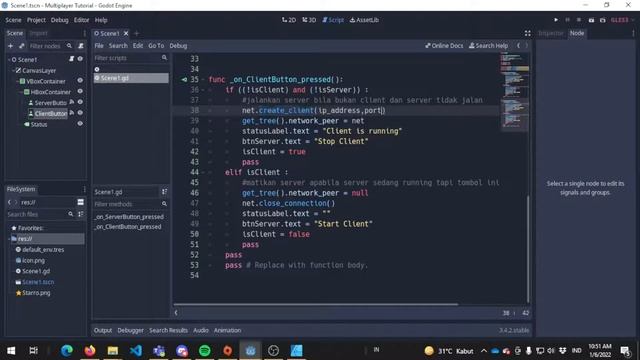Toggle visibility of Scene1 root node
This screenshot has height=360, width=640.
click(x=80, y=59)
